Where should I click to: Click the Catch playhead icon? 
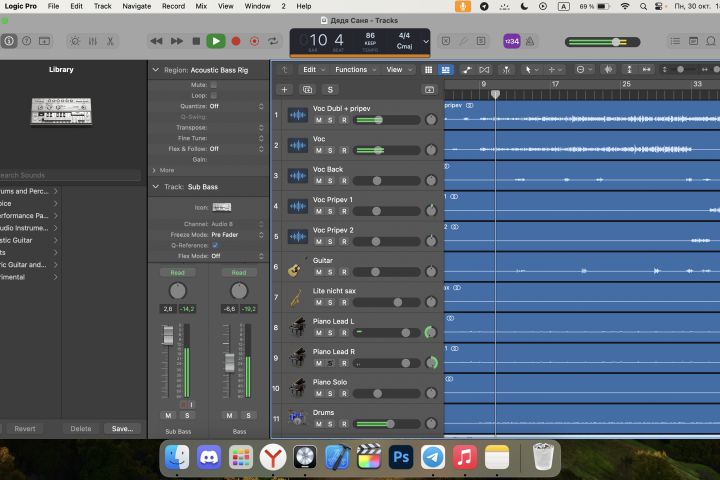coord(506,70)
